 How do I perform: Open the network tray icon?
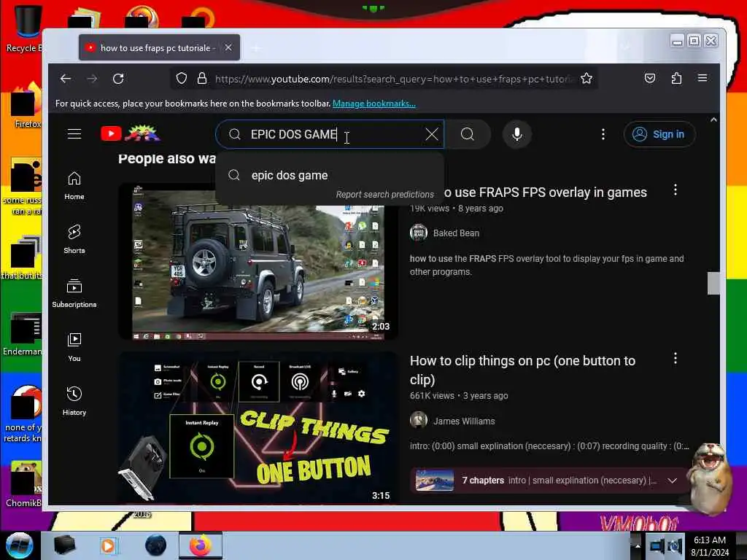point(657,546)
